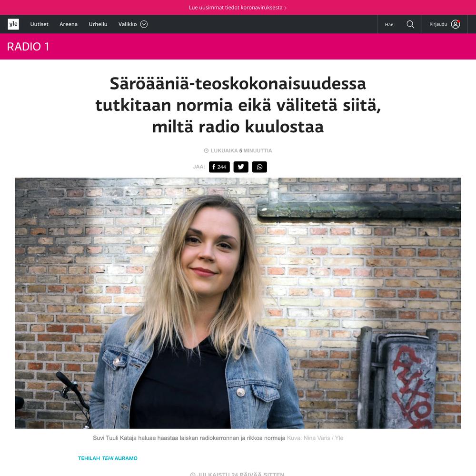Open the Uutiset menu item
Screen dimensions: 476x476
[39, 24]
